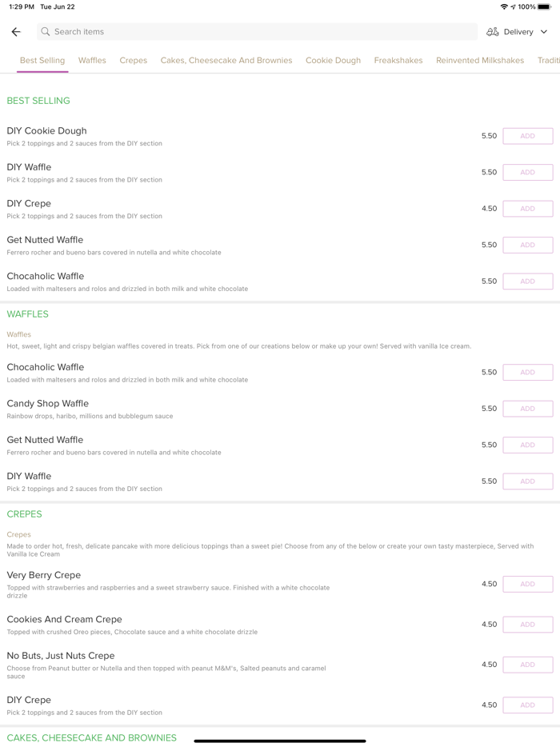This screenshot has height=747, width=560.
Task: Check the battery icon in status bar
Action: click(x=545, y=6)
